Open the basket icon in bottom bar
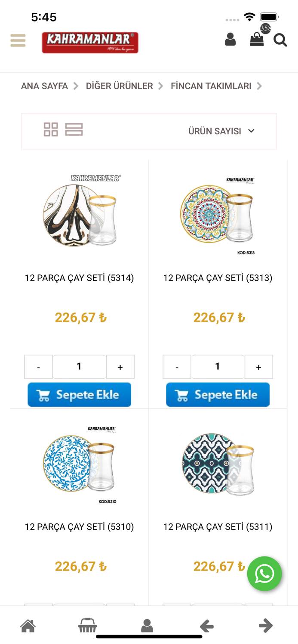This screenshot has width=298, height=644. pos(87,626)
